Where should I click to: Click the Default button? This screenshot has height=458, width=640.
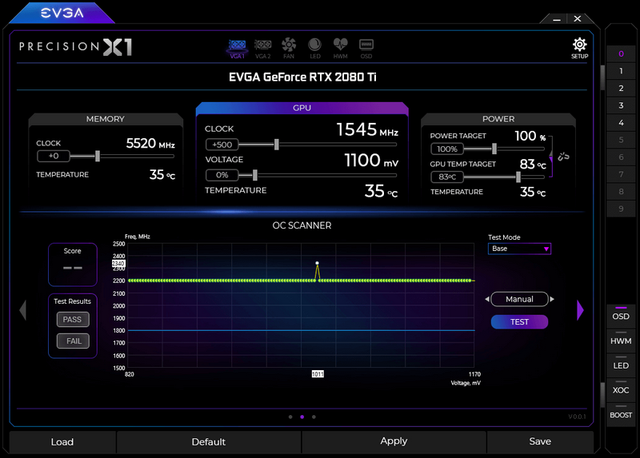[x=209, y=442]
